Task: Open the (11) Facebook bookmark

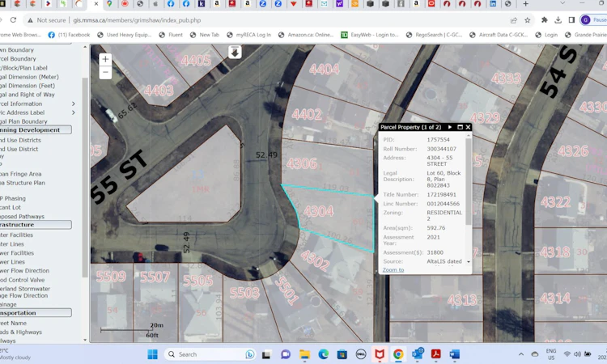Action: (69, 35)
